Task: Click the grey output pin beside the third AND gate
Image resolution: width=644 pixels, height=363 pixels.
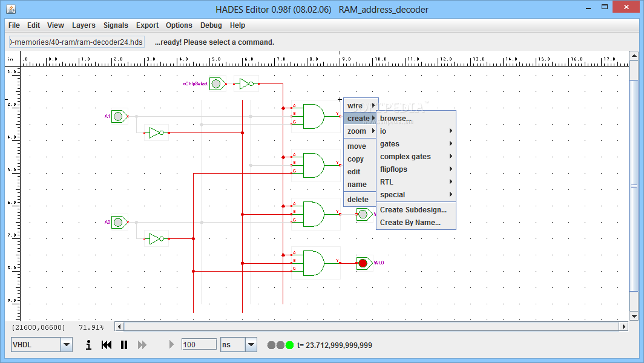Action: [364, 214]
